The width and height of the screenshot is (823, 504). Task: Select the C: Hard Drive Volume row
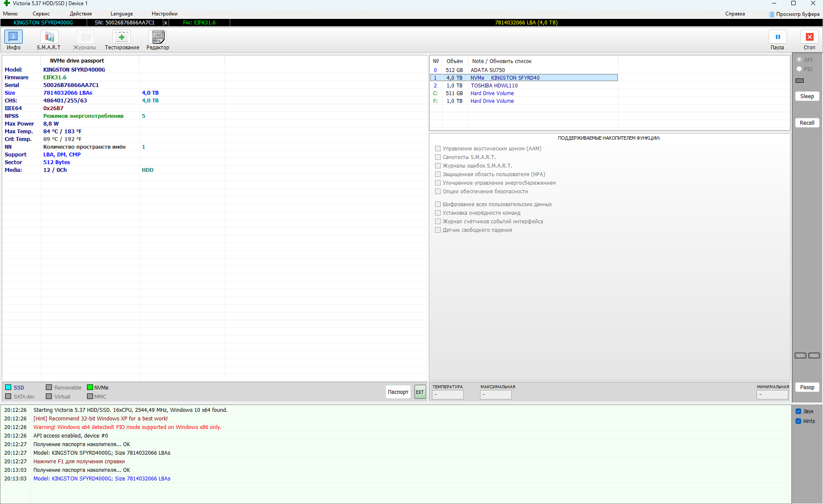pos(492,93)
